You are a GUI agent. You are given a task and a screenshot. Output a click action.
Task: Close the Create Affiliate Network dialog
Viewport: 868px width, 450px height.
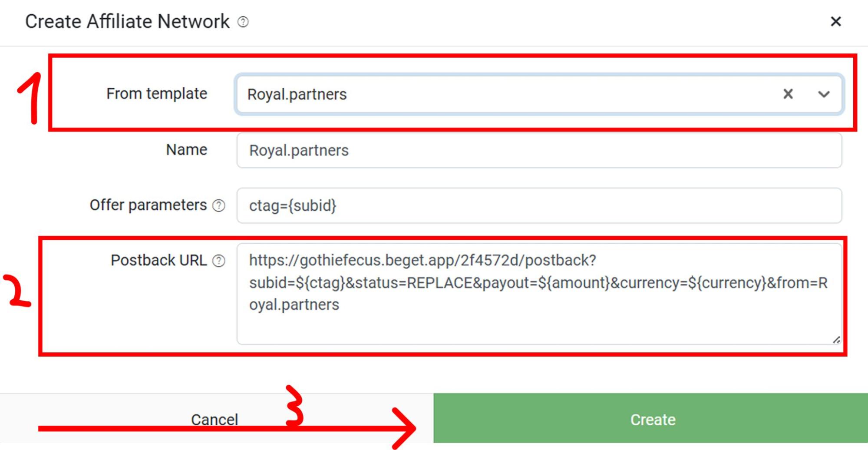[836, 21]
